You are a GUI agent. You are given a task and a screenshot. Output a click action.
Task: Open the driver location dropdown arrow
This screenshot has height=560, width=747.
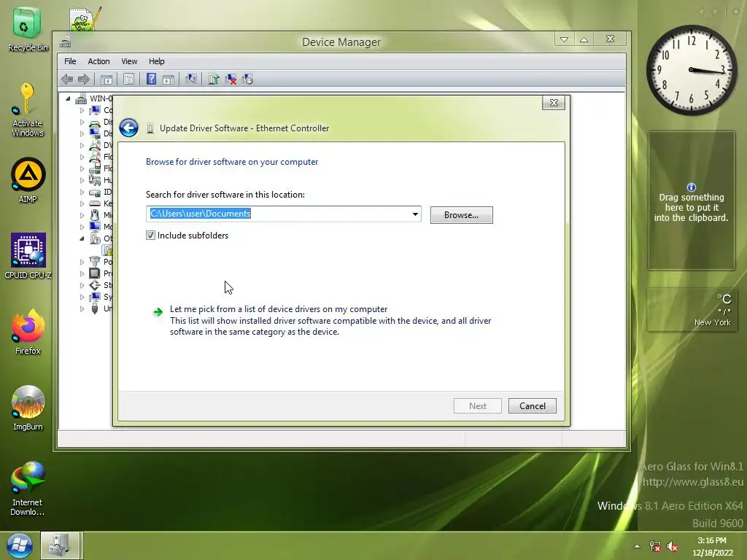pyautogui.click(x=415, y=214)
